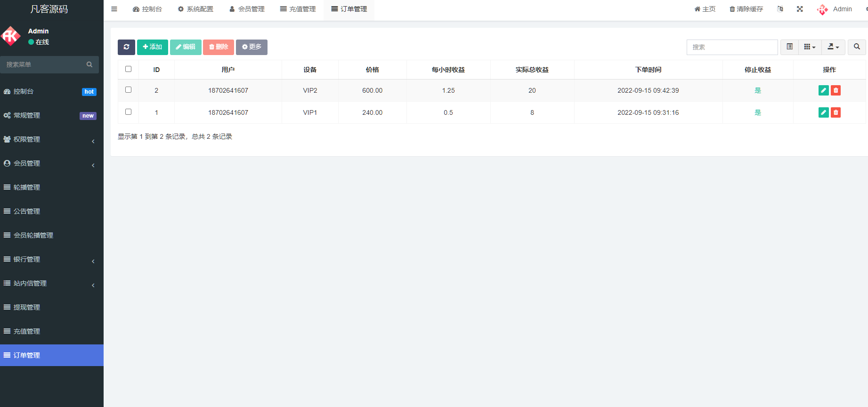Viewport: 868px width, 407px height.
Task: Click the Admin avatar in top bar
Action: pos(823,9)
